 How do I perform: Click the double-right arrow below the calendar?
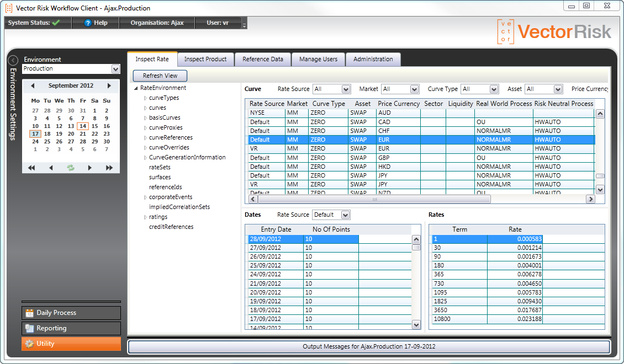coord(109,168)
